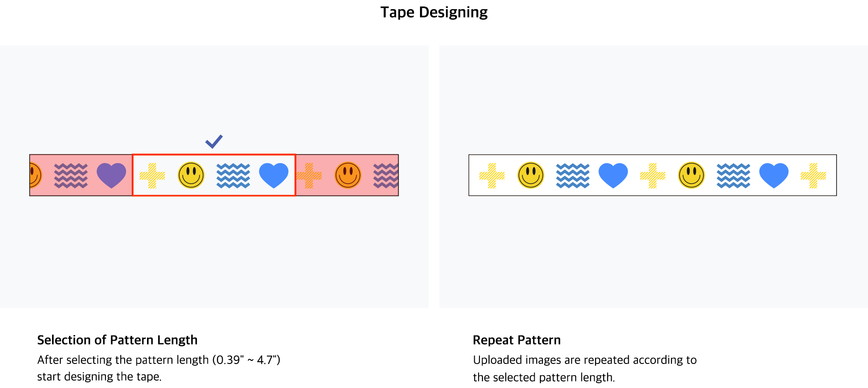
Task: Click the orange cross right of selection box
Action: point(309,176)
